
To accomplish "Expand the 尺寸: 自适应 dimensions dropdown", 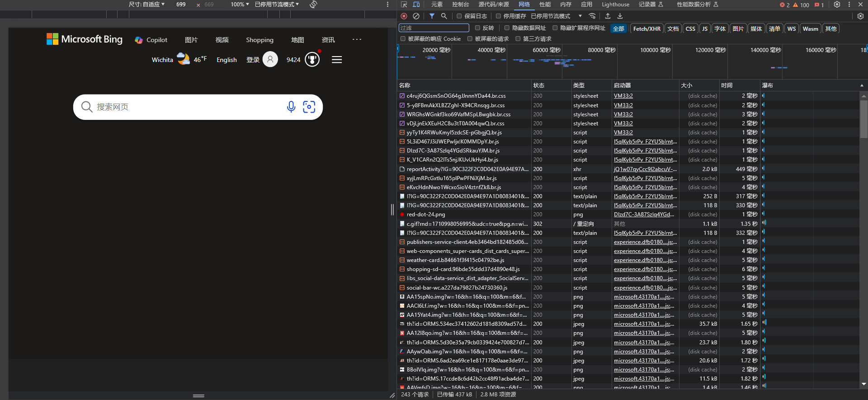I will click(146, 5).
